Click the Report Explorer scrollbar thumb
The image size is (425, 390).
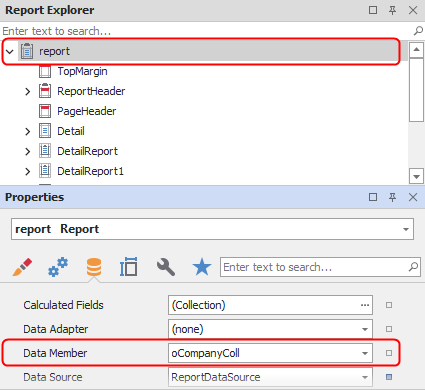pyautogui.click(x=416, y=90)
